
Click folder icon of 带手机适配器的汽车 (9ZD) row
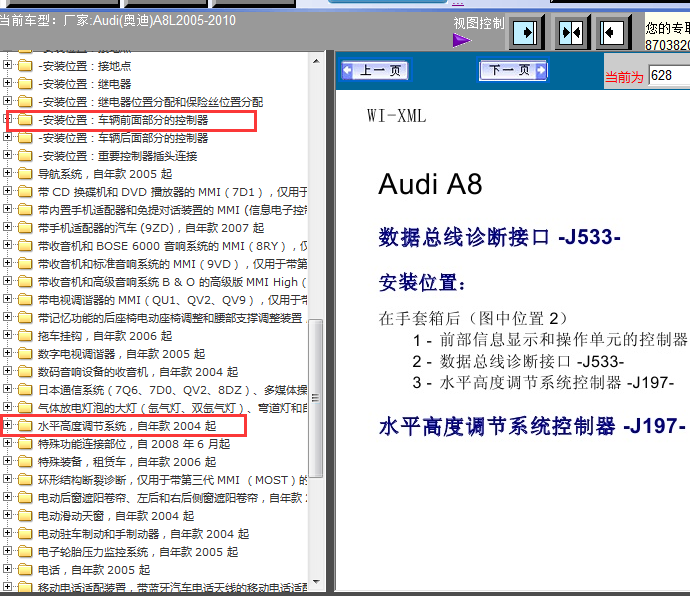tap(25, 228)
